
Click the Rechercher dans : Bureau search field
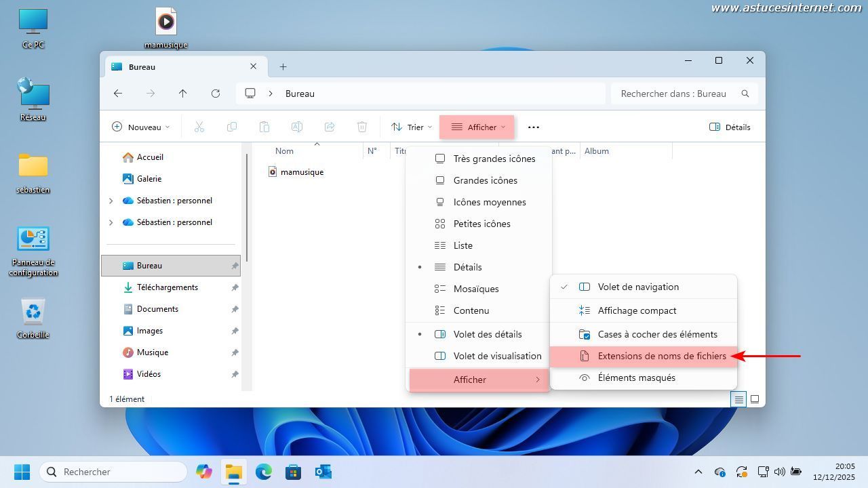pos(673,94)
